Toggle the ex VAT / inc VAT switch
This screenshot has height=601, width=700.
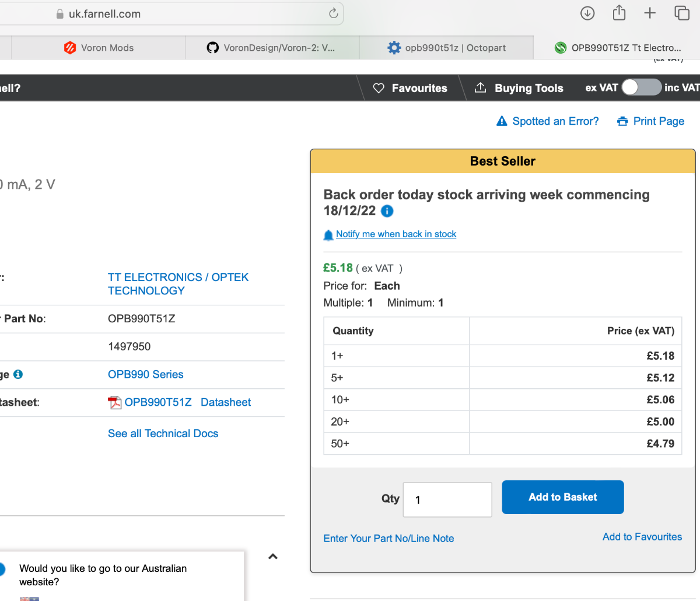pos(641,87)
